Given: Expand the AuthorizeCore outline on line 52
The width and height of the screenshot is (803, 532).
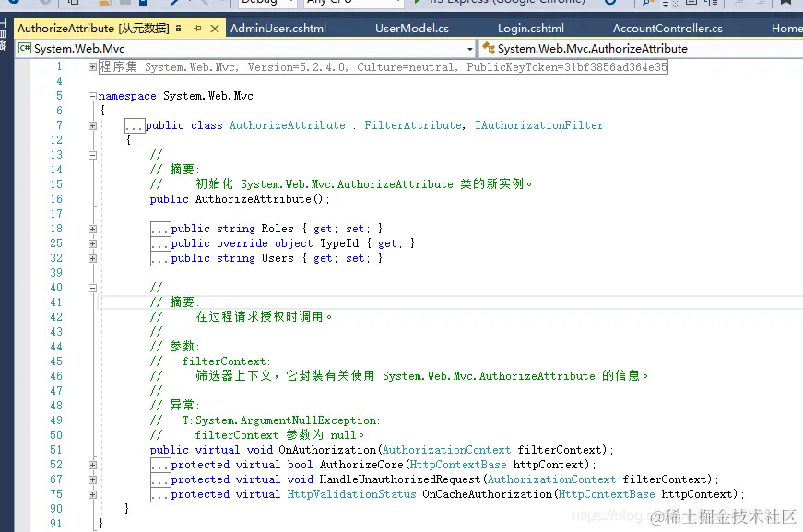Looking at the screenshot, I should click(x=93, y=465).
